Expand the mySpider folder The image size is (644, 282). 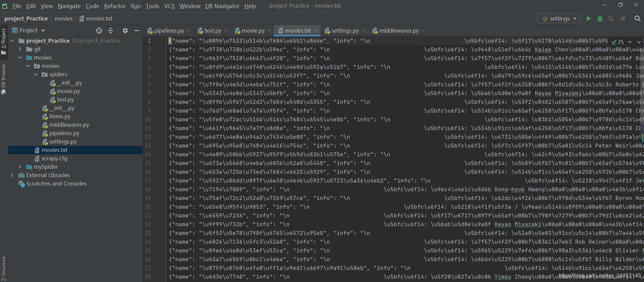pyautogui.click(x=20, y=167)
